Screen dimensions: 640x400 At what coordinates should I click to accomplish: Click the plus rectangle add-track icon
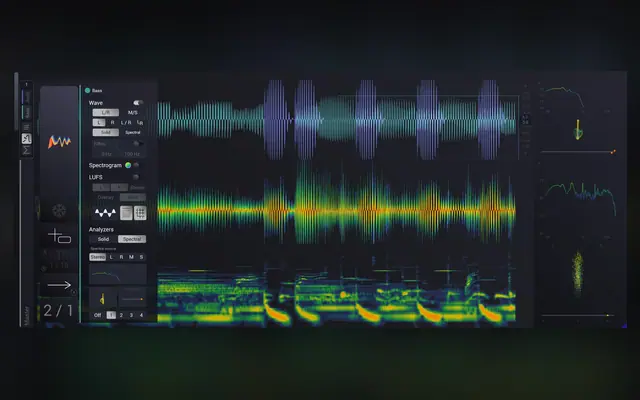[x=60, y=236]
